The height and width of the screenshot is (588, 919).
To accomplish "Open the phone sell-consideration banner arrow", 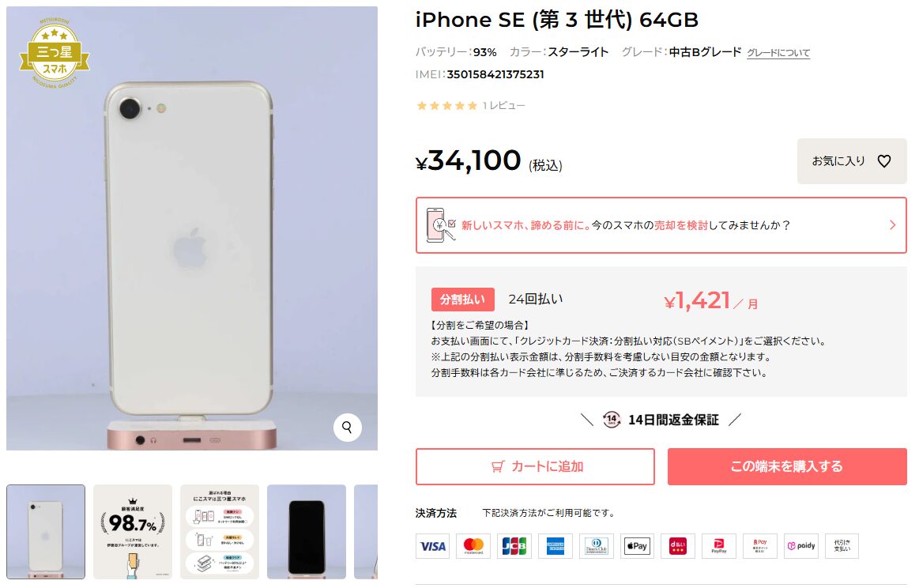I will pos(892,225).
